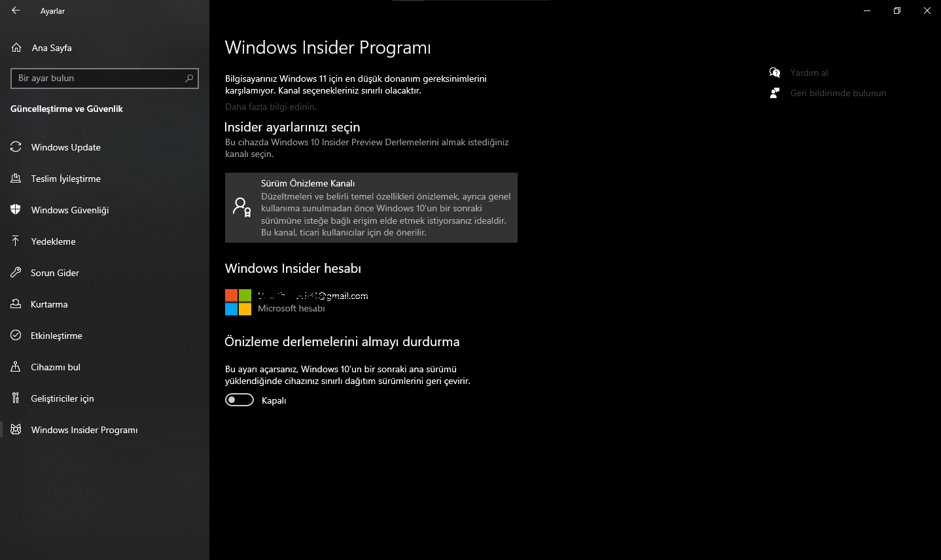Screen dimensions: 941x560
Task: Click the Insider ayarlarınızı seçin heading
Action: (292, 127)
